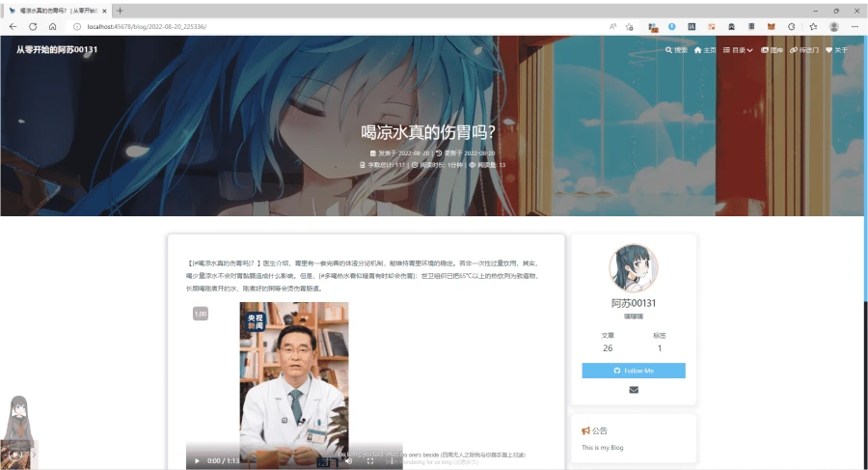
Task: Go to 主页 home menu item
Action: click(x=705, y=50)
